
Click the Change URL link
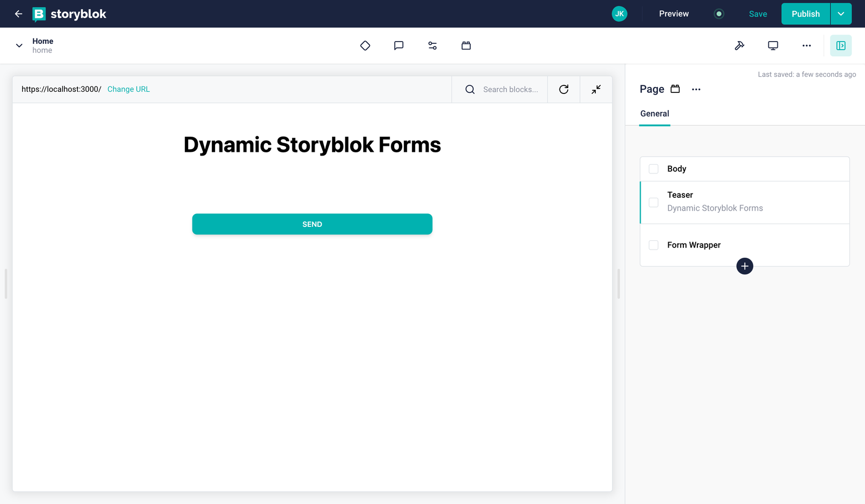(x=129, y=89)
